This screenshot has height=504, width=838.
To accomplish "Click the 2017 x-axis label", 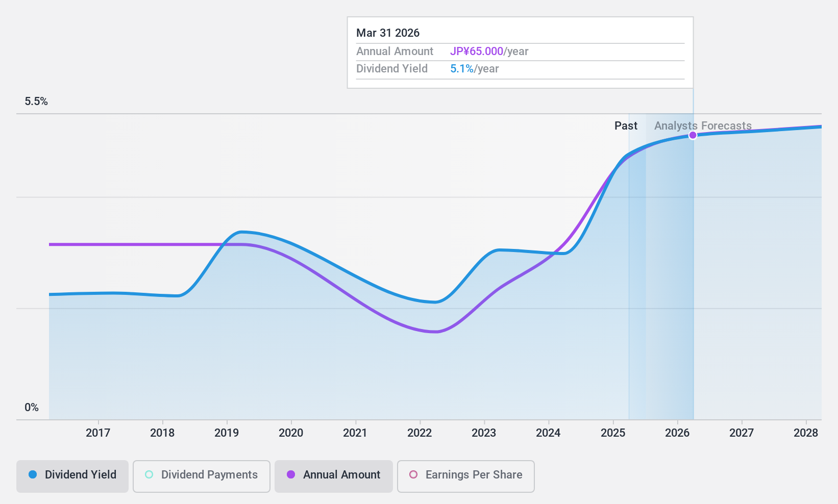I will click(98, 433).
